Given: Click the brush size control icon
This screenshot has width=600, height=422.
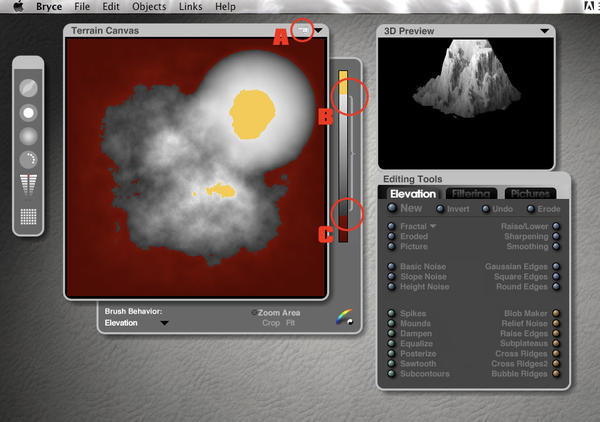Looking at the screenshot, I should coord(28,88).
